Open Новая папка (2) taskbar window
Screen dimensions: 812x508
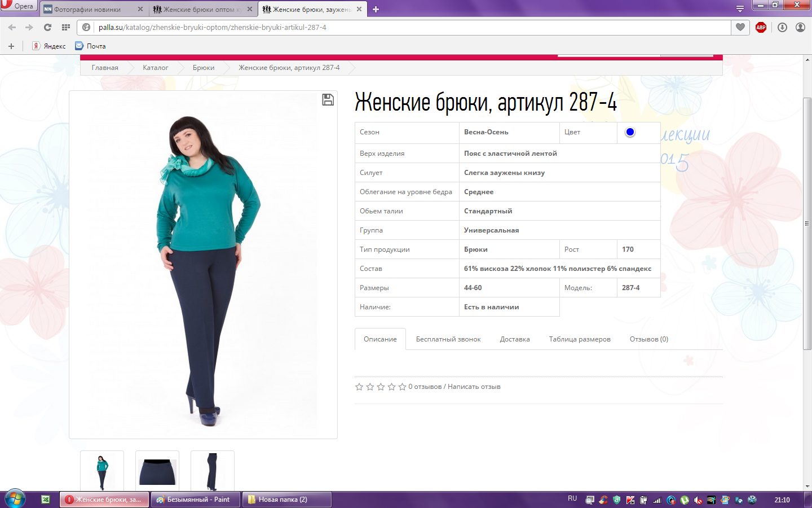(x=286, y=500)
